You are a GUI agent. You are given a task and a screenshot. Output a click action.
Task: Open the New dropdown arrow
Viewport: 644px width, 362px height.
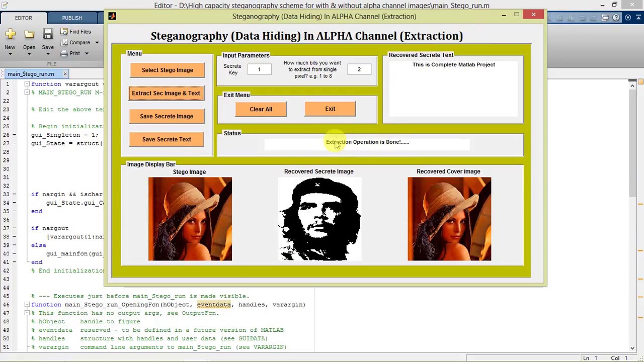(x=10, y=54)
